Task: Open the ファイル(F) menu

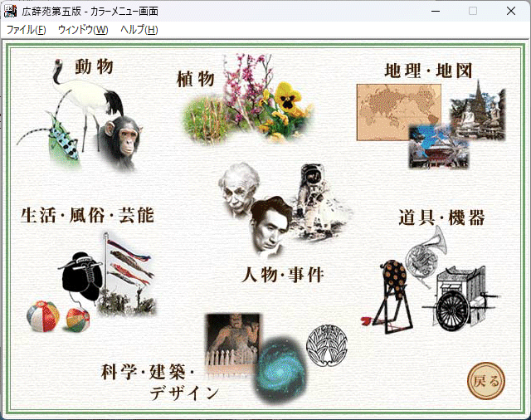Action: coord(26,30)
